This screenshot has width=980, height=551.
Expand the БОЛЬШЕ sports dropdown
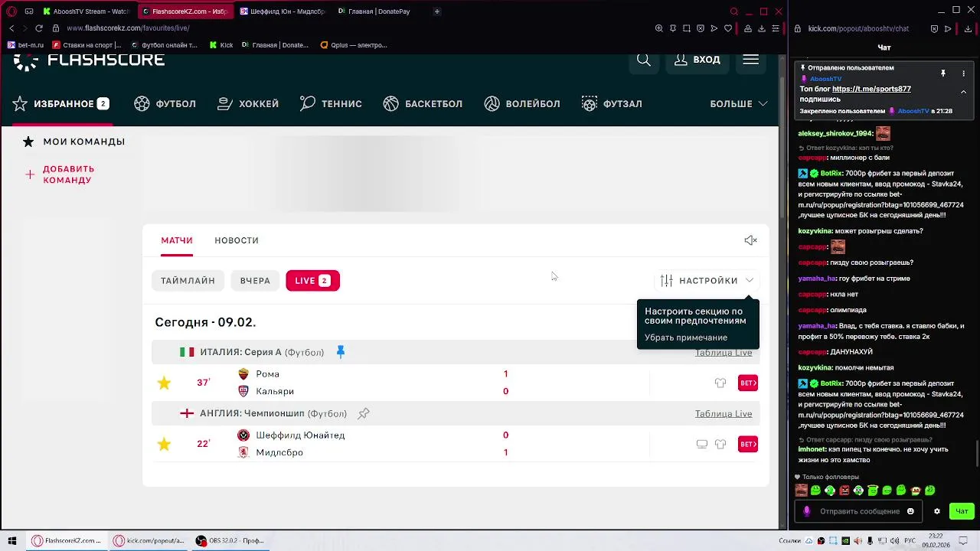739,103
